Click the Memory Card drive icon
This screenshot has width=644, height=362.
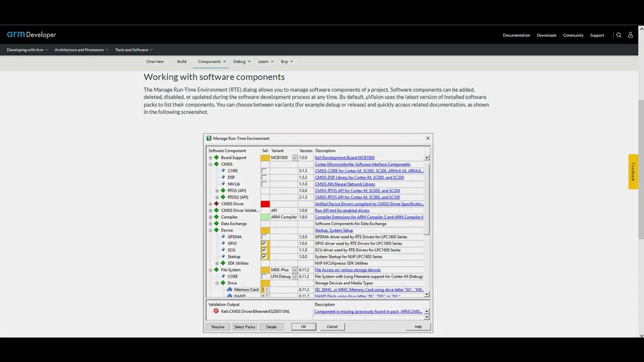[x=229, y=290]
